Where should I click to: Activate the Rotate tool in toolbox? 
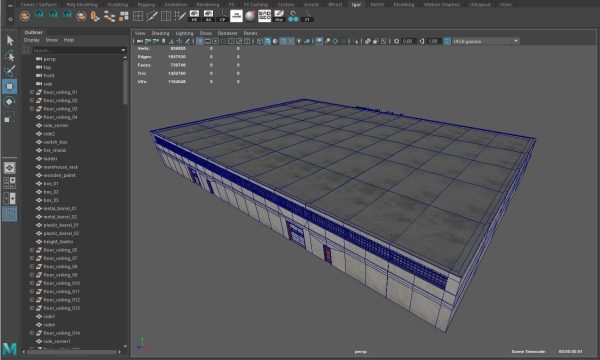(x=10, y=102)
